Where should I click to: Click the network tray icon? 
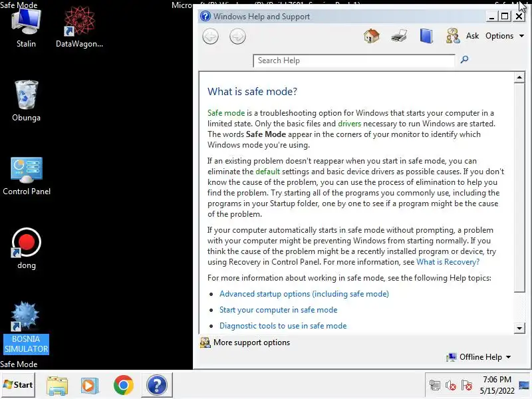[x=435, y=385]
